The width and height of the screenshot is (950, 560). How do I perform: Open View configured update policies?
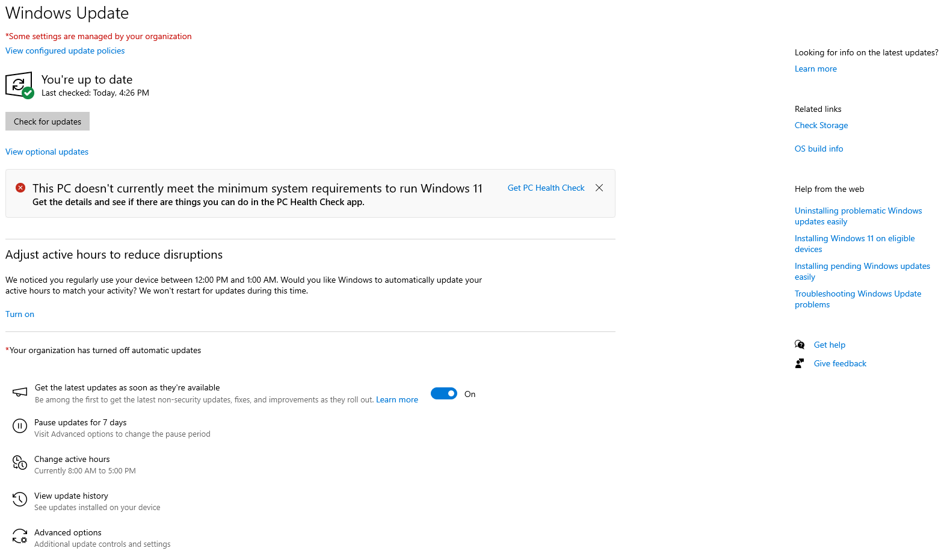pos(65,51)
